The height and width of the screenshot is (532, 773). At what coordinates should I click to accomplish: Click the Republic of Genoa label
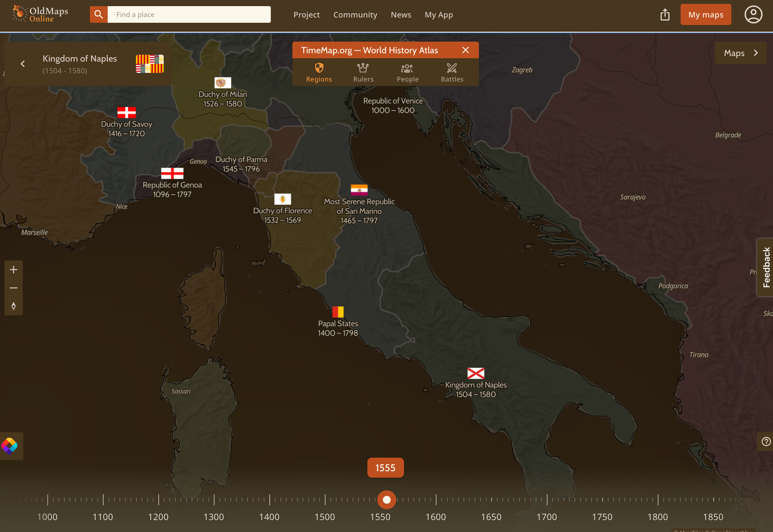click(x=172, y=189)
